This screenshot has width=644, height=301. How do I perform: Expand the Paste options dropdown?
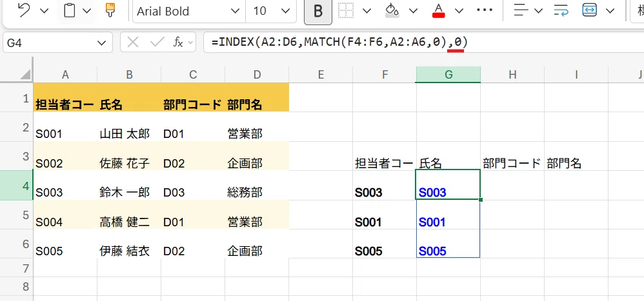(x=87, y=11)
